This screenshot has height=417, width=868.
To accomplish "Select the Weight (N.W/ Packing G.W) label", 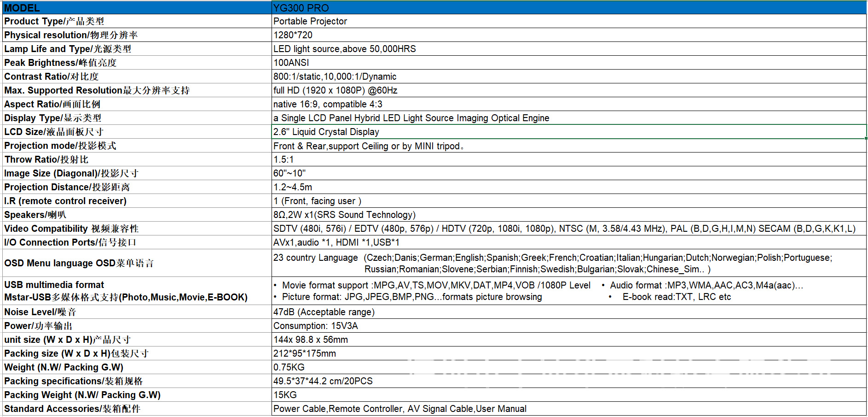I will coord(137,367).
